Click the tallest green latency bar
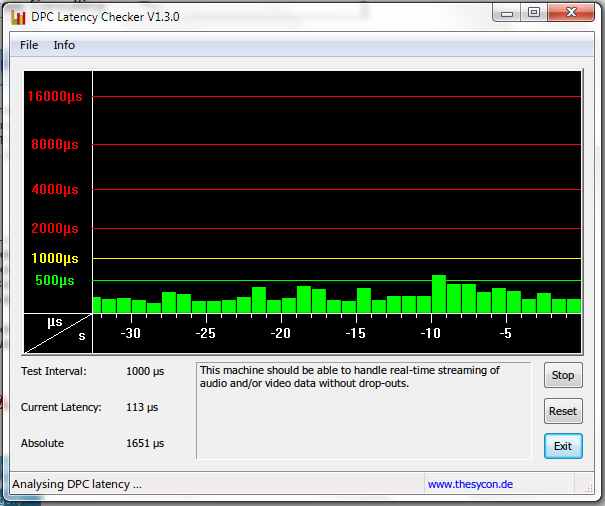This screenshot has height=506, width=605. (x=439, y=294)
